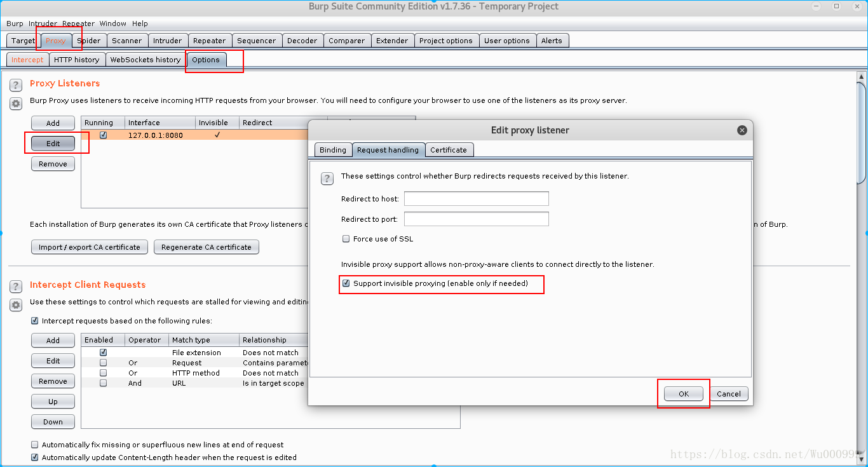
Task: Click Add under Proxy Listeners
Action: tap(53, 123)
